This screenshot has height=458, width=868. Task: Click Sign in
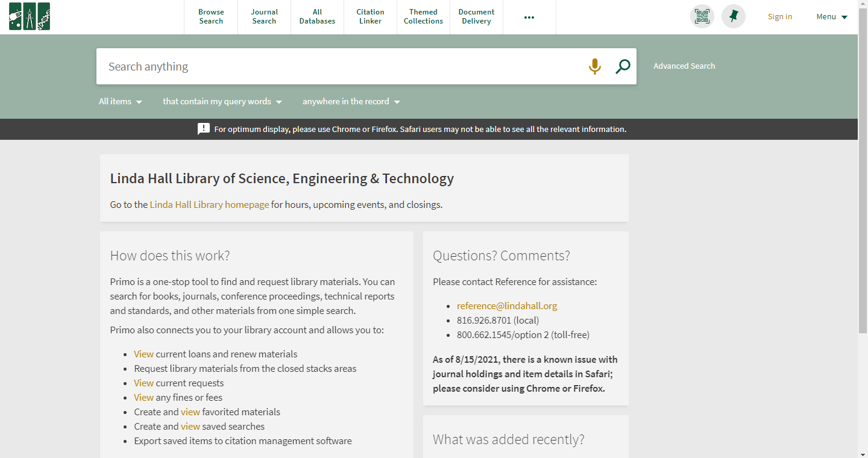click(x=780, y=17)
